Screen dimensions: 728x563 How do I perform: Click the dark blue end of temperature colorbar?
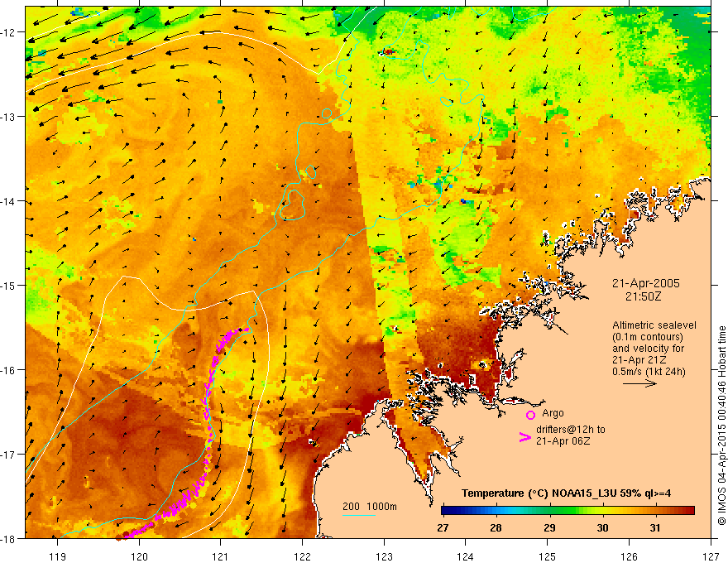447,511
